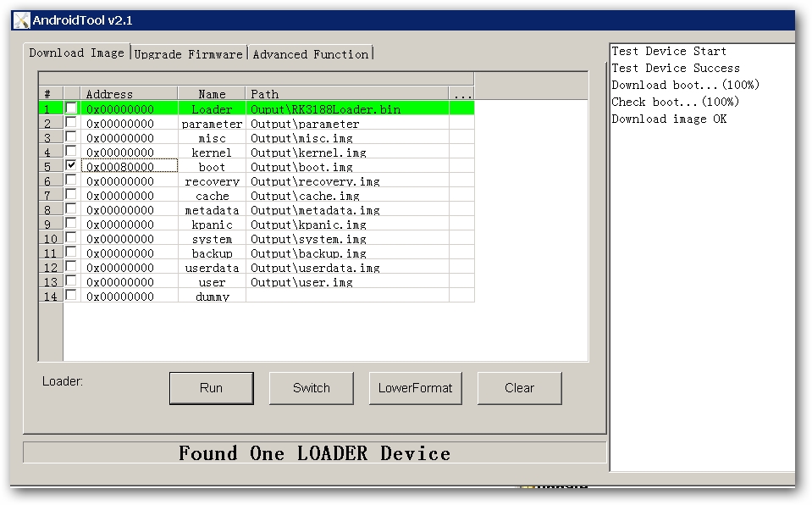Select path Output\backup.img
The width and height of the screenshot is (812, 505).
347,253
